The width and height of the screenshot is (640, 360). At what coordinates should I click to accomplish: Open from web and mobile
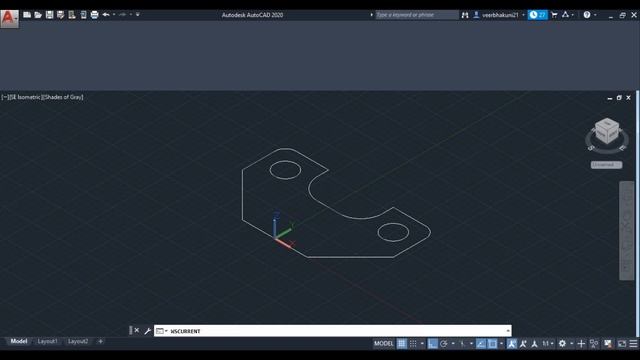click(72, 15)
